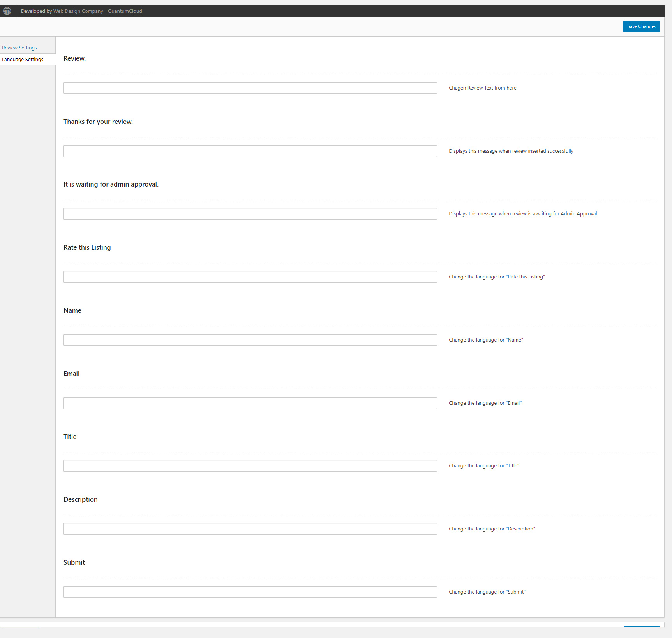
Task: Click the Description language input field
Action: [x=250, y=529]
